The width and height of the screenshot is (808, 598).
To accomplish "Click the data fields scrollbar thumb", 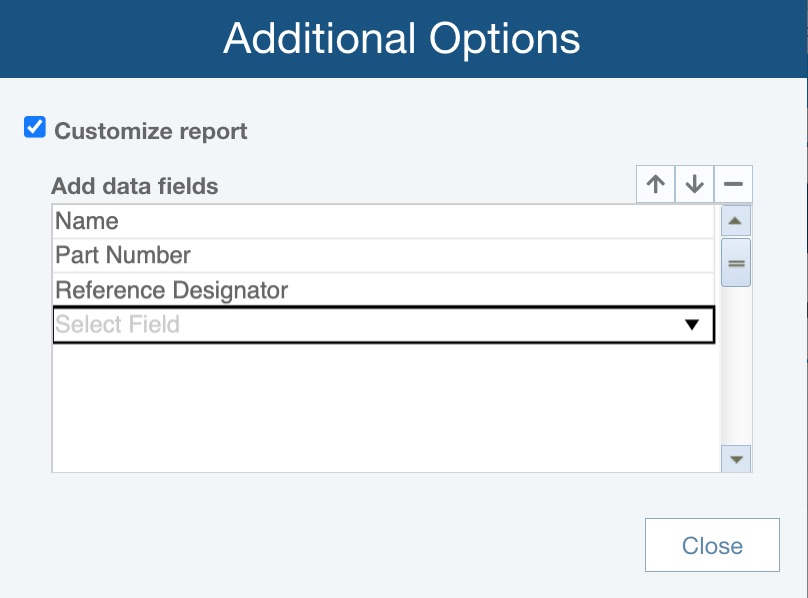I will pyautogui.click(x=736, y=263).
